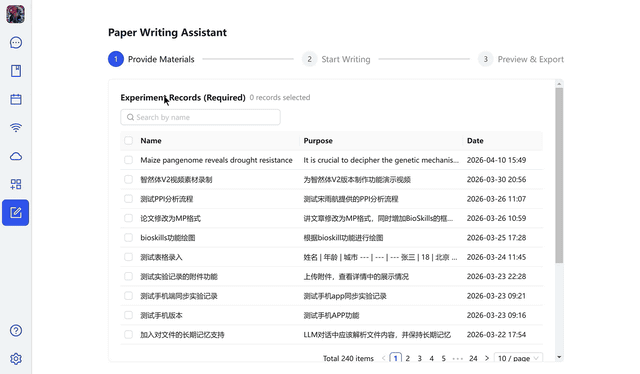
Task: Go to next page arrow
Action: click(487, 358)
